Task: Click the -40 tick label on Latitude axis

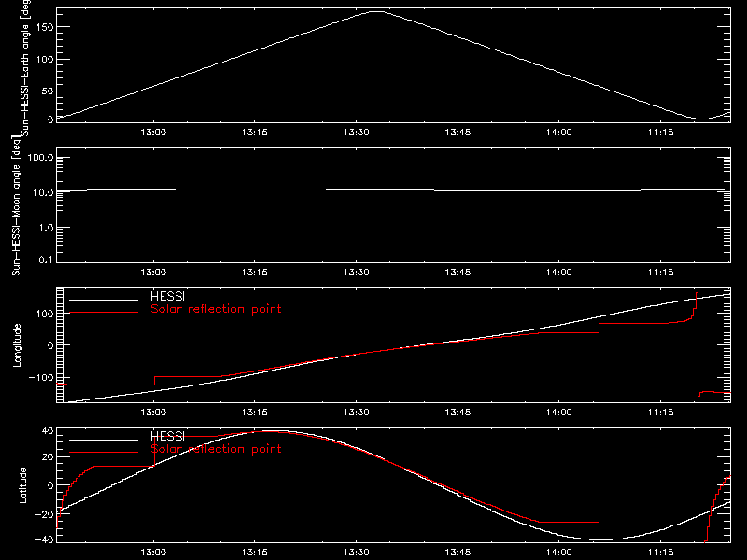Action: tap(44, 540)
